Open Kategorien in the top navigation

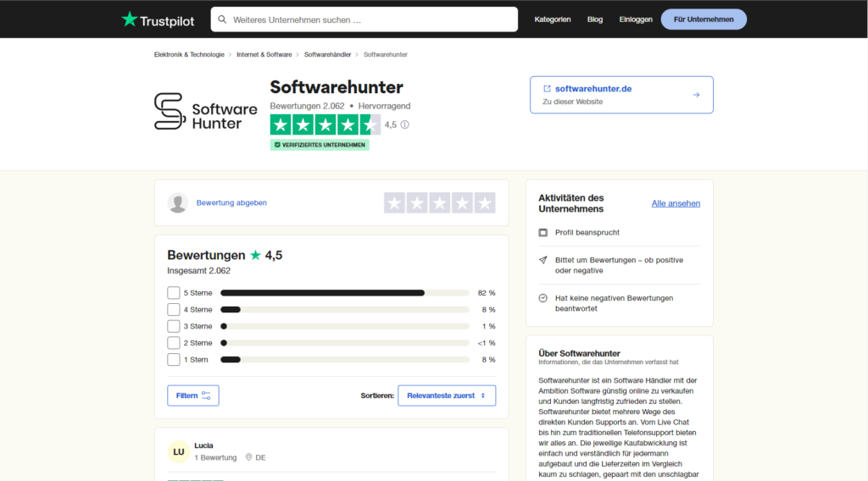(x=553, y=19)
